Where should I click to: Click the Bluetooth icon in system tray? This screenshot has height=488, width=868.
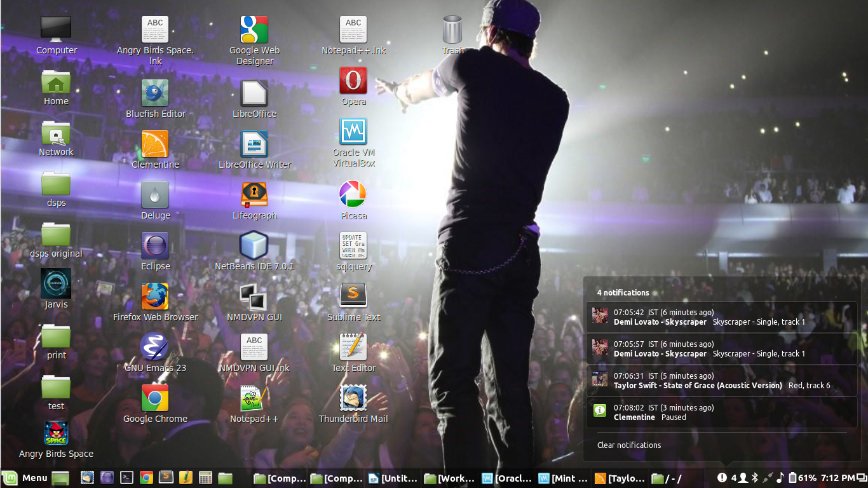coord(755,478)
